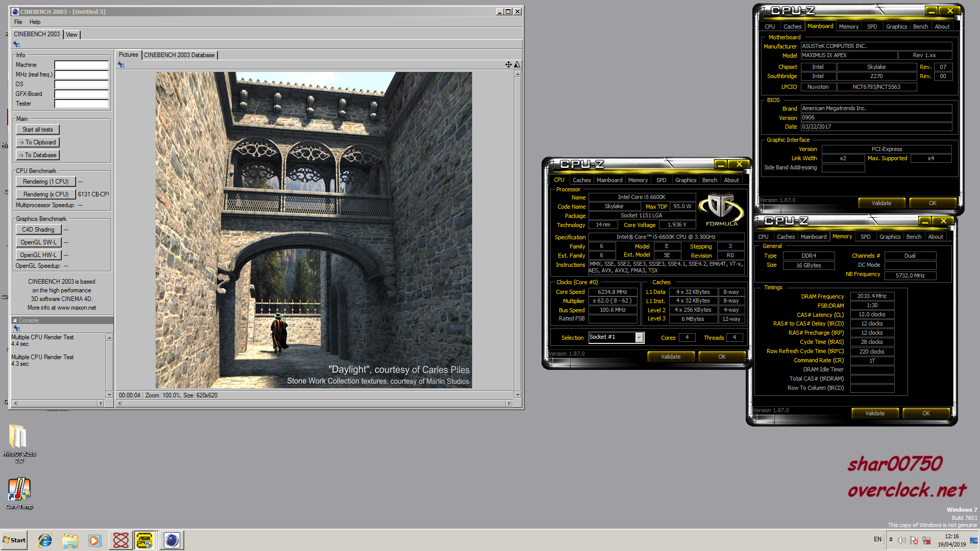This screenshot has height=551, width=980.
Task: Click the MHz (real freq.) input field
Action: click(82, 74)
